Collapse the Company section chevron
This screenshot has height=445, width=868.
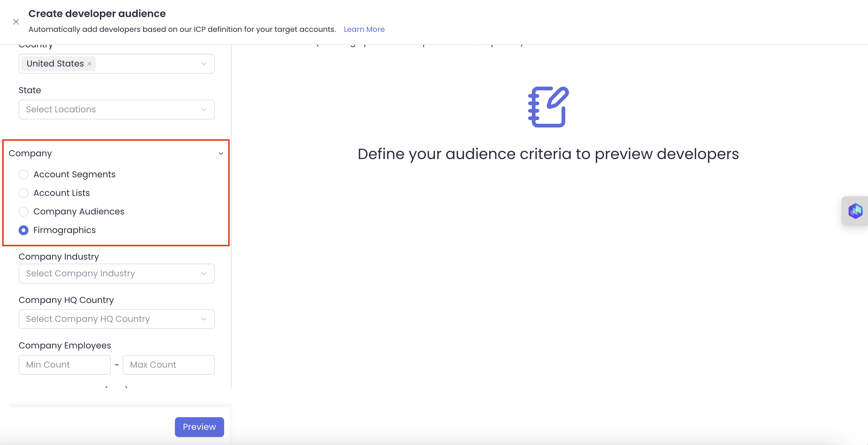point(221,153)
